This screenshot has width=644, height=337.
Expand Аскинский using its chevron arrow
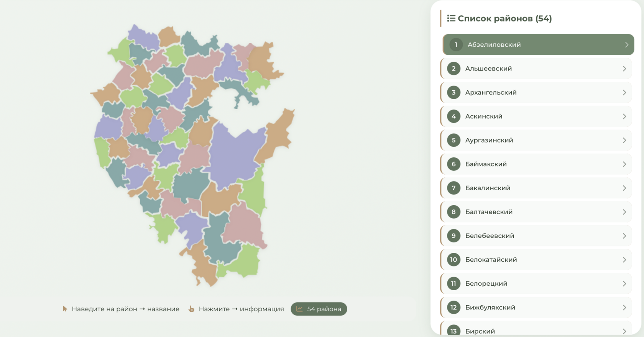tap(624, 116)
